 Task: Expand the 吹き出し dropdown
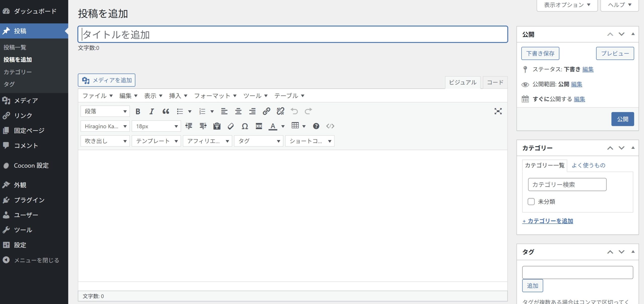[105, 141]
